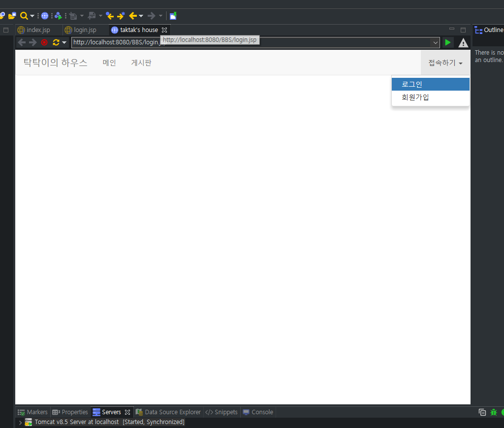
Task: Close the Servers view tab
Action: pos(127,412)
